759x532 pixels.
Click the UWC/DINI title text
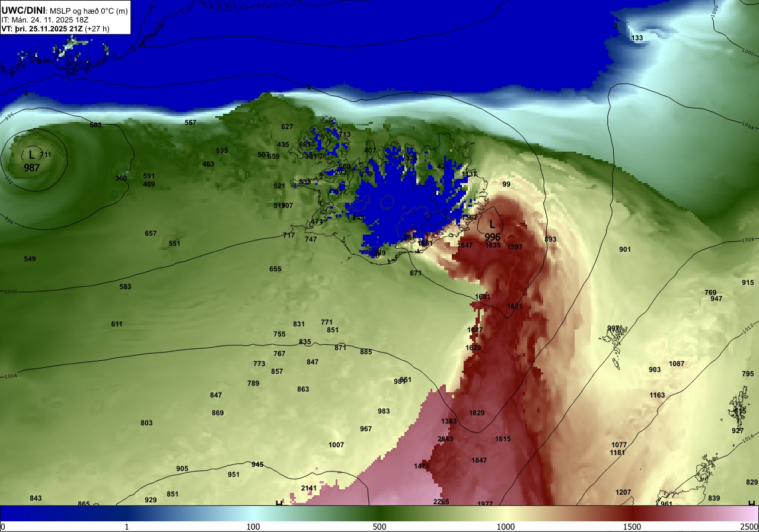pyautogui.click(x=23, y=10)
